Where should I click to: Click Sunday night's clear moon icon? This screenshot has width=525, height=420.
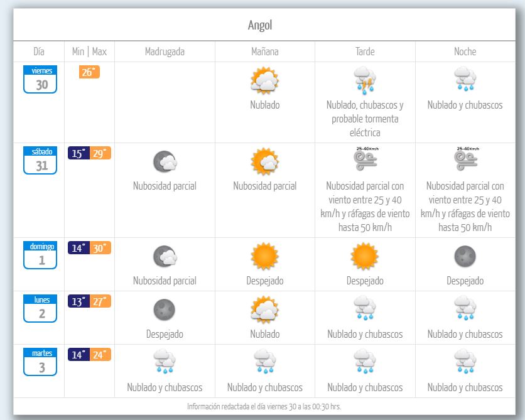click(465, 256)
